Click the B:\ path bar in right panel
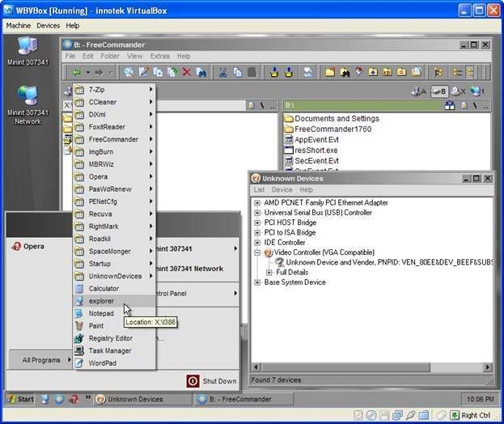This screenshot has height=424, width=504. pyautogui.click(x=362, y=105)
